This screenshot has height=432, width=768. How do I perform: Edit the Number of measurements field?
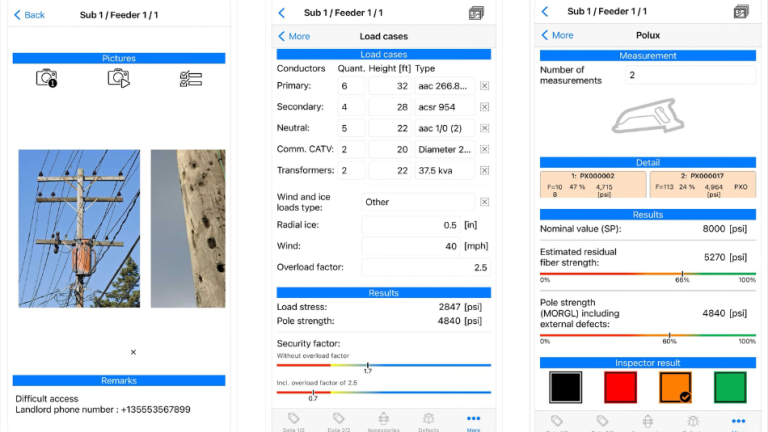[x=690, y=75]
